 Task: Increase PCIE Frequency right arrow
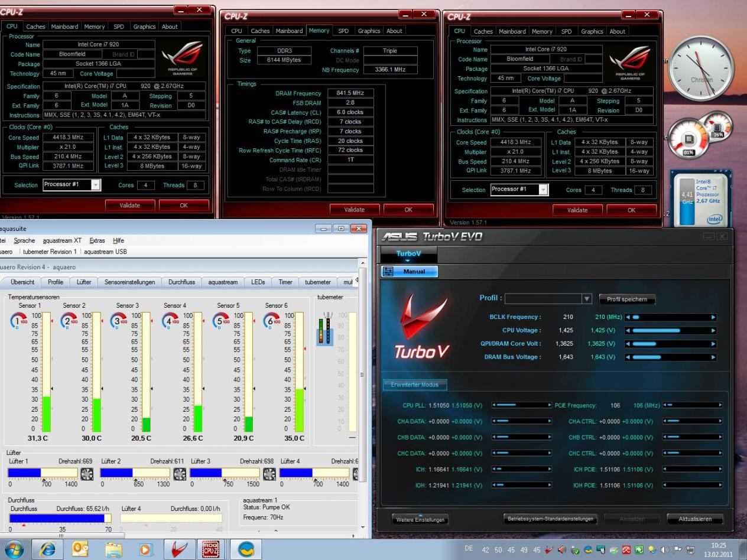pyautogui.click(x=720, y=405)
